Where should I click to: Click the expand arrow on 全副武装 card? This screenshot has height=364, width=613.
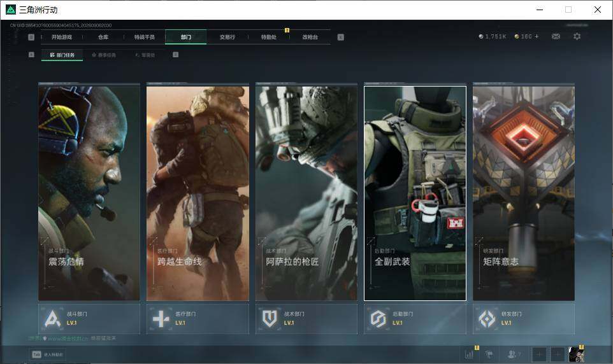pyautogui.click(x=371, y=241)
